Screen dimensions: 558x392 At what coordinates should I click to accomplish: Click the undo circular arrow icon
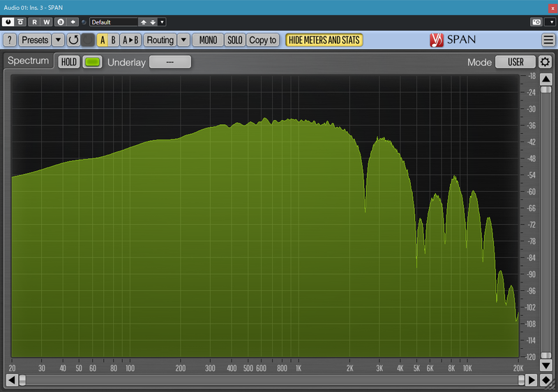tap(73, 40)
